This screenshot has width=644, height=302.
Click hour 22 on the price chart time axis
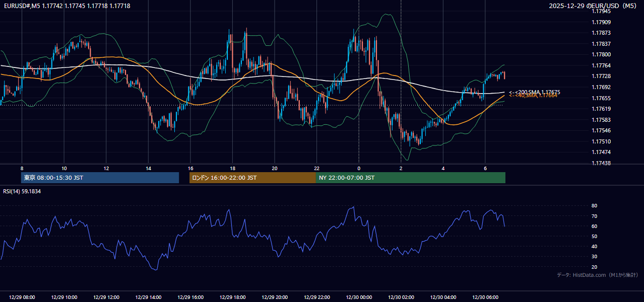pos(316,168)
